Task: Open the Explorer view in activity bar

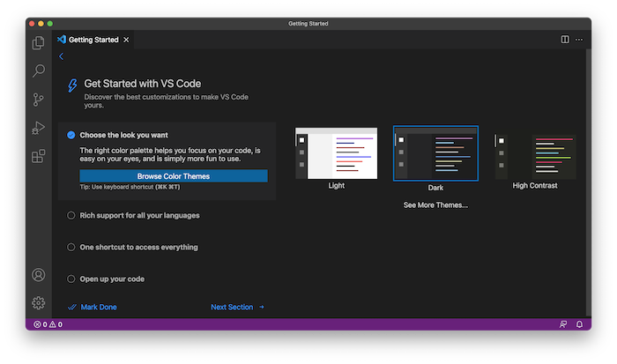Action: point(38,42)
